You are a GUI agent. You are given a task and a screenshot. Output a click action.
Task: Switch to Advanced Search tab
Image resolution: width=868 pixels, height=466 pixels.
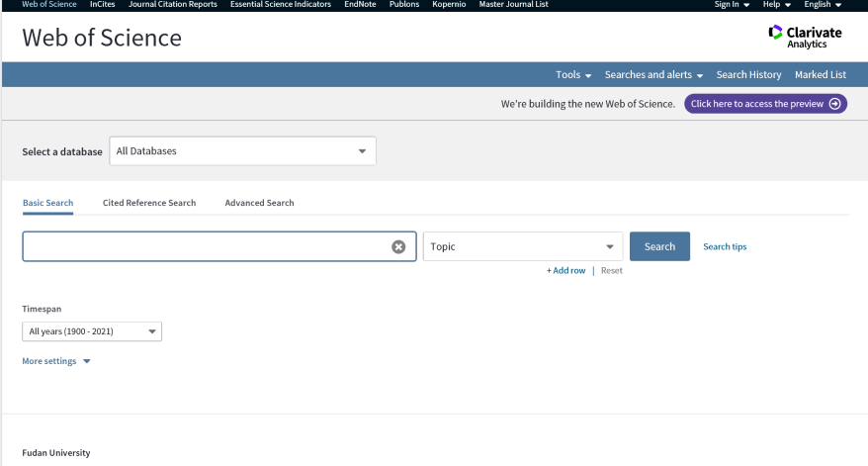coord(259,203)
